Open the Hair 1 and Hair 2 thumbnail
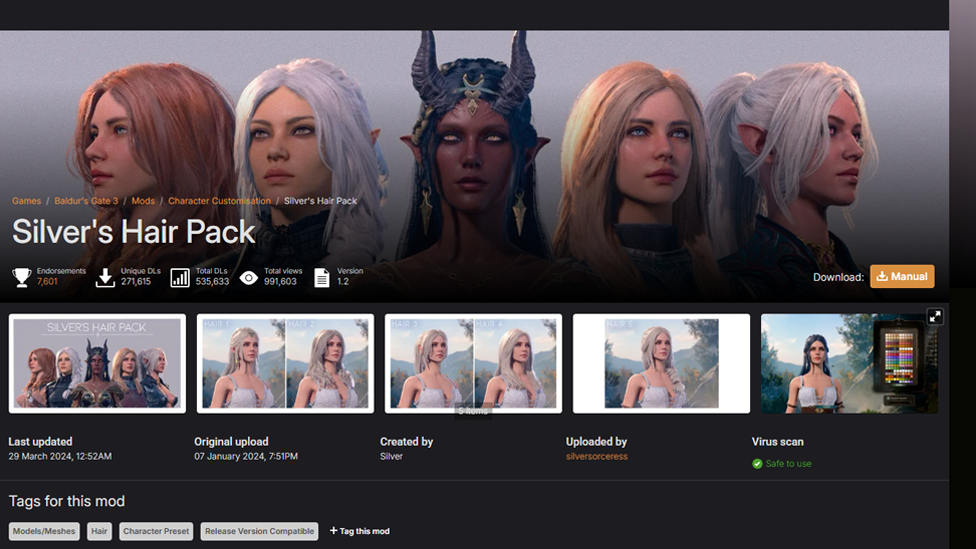976x549 pixels. (x=285, y=364)
